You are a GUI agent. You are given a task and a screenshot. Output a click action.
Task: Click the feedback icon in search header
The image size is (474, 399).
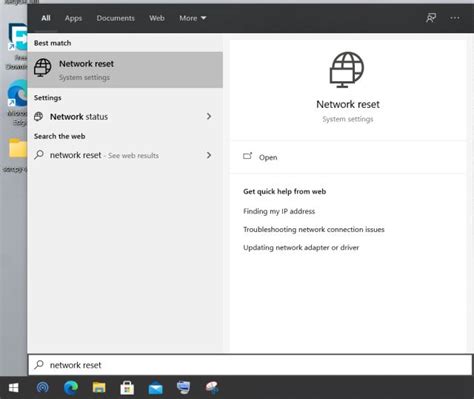(x=431, y=18)
